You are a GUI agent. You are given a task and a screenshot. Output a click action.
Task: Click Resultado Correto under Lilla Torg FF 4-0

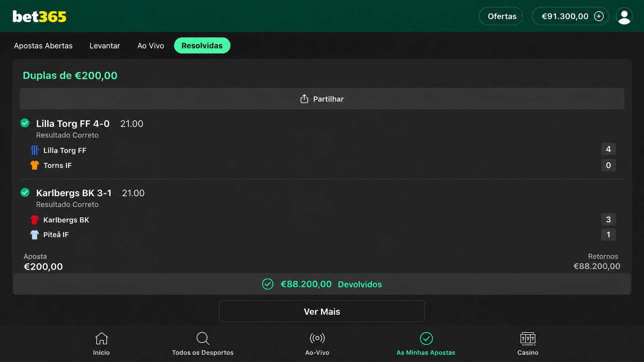[x=67, y=135]
